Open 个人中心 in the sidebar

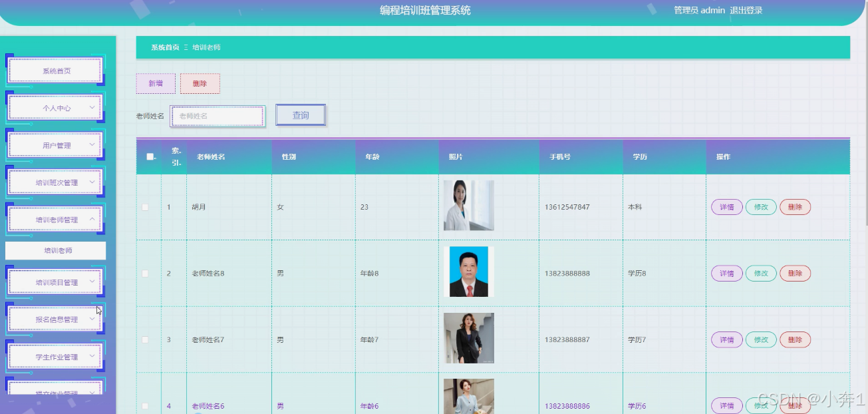pos(55,108)
